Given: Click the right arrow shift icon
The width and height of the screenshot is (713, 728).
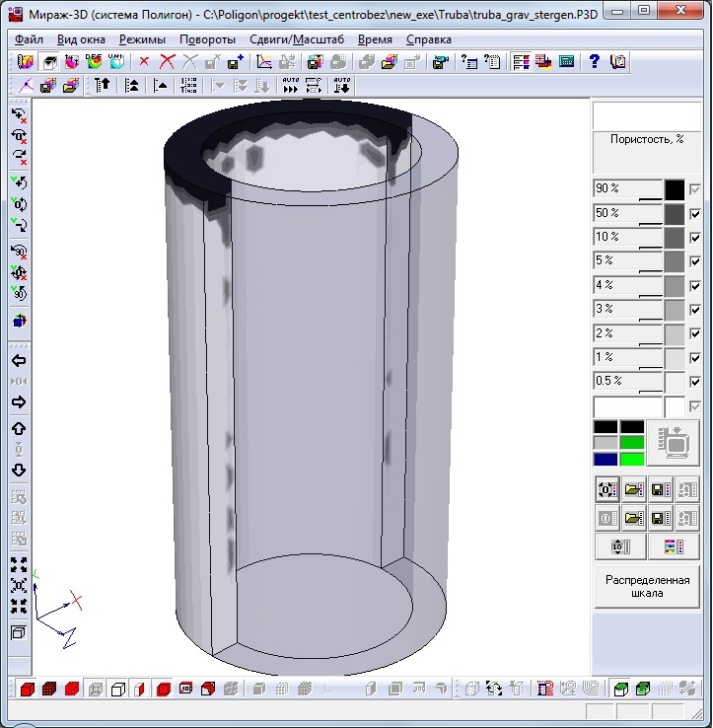Looking at the screenshot, I should (x=18, y=402).
